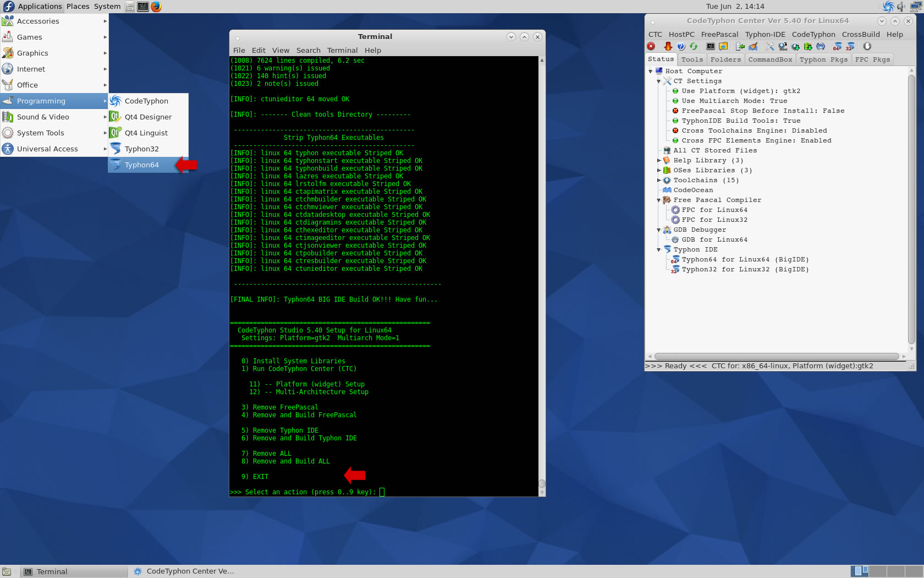This screenshot has width=924, height=578.
Task: Click the workspace switcher in bottom panel
Action: tap(886, 571)
